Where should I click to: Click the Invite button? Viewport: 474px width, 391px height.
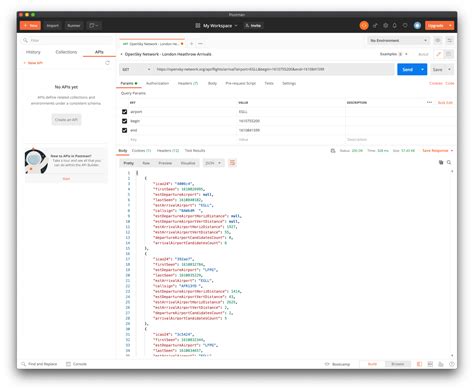[x=253, y=26]
